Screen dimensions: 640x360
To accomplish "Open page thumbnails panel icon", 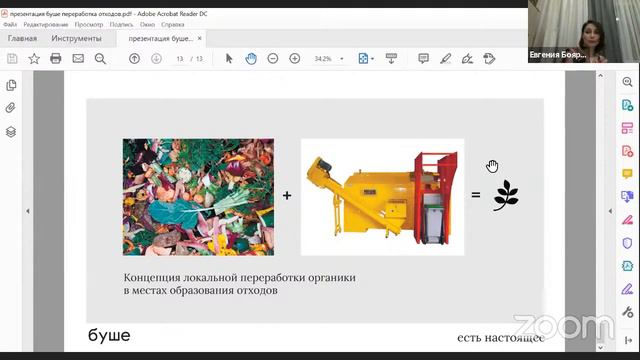I will pos(11,85).
